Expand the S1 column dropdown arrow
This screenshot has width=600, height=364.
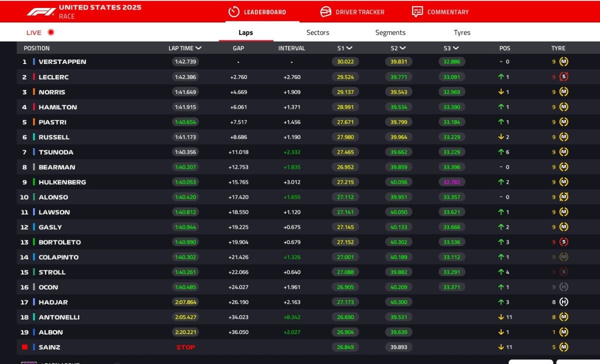click(x=349, y=48)
